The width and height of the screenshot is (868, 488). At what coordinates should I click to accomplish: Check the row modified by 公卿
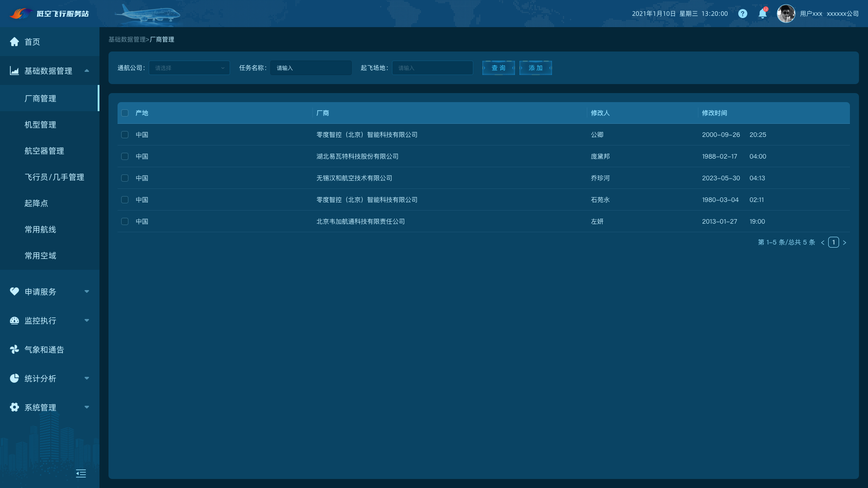[125, 135]
